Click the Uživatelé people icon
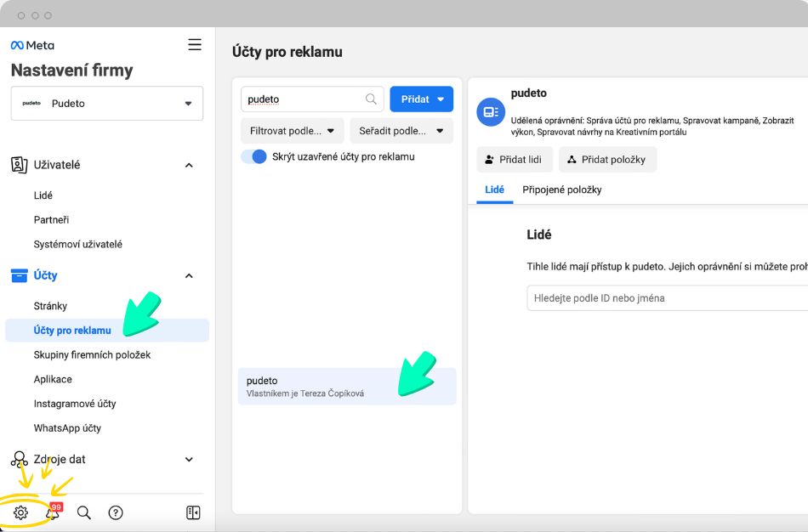Screen dimensions: 808x532 pos(19,165)
